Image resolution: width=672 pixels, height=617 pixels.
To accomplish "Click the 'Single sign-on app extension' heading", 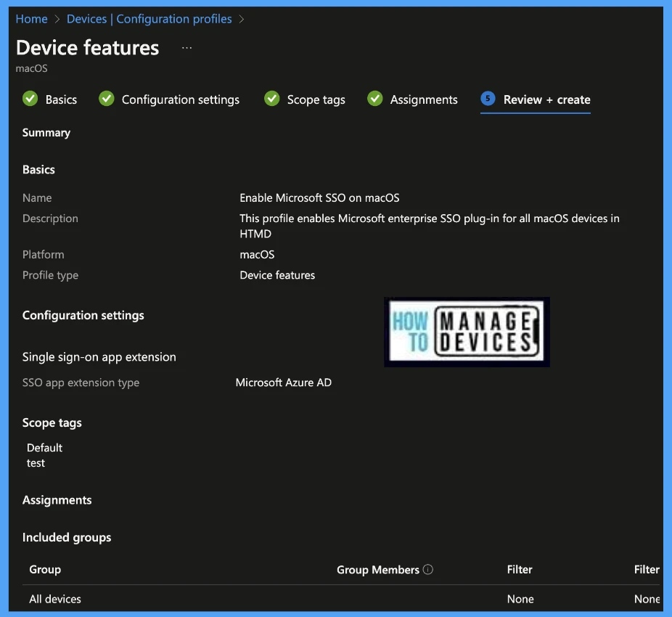I will point(99,356).
